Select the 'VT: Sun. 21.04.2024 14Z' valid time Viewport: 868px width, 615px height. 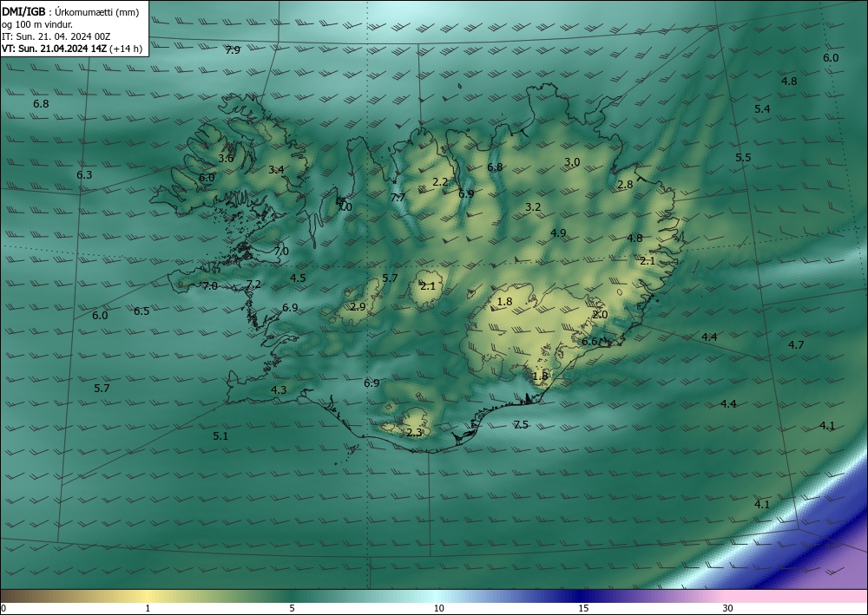[55, 49]
